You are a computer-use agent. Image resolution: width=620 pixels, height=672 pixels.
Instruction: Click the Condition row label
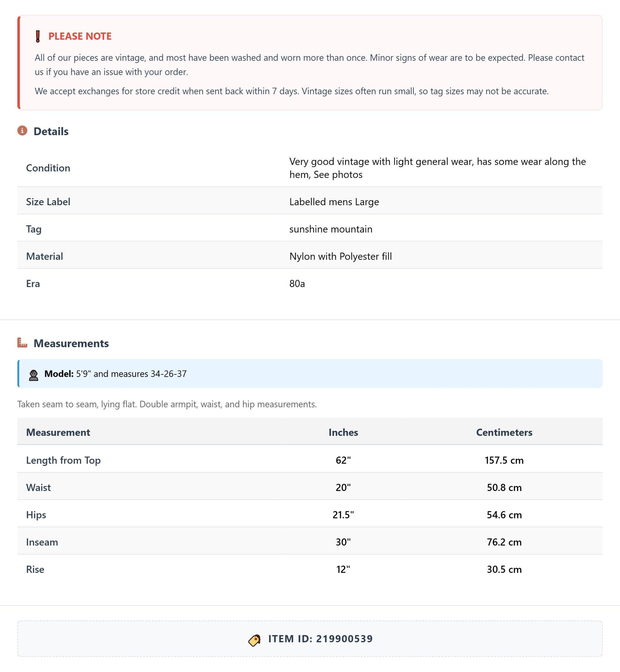(x=48, y=168)
